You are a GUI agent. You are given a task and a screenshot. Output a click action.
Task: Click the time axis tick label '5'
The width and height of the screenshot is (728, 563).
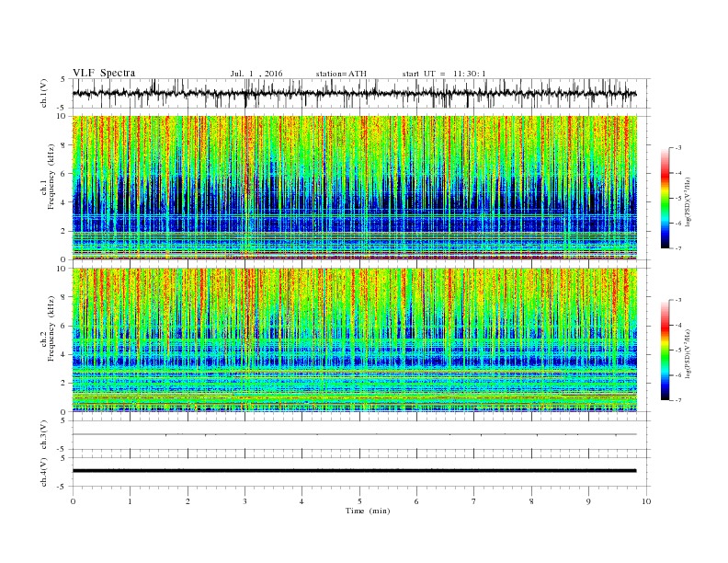359,501
